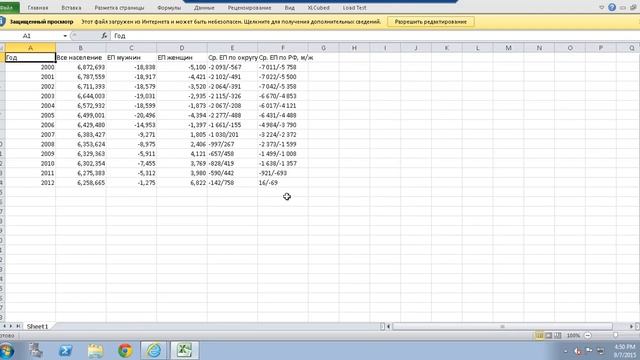Switch to Normal view in status bar
Image resolution: width=640 pixels, height=360 pixels.
(539, 336)
